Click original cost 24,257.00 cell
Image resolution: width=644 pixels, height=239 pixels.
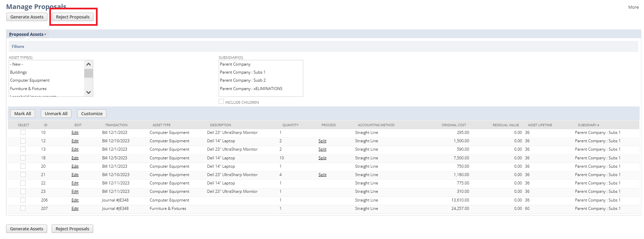pyautogui.click(x=460, y=209)
